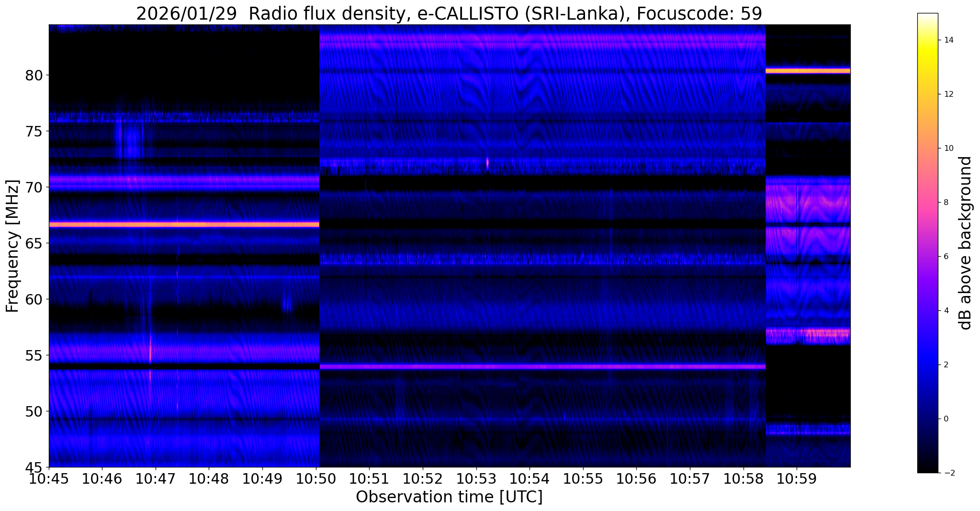The width and height of the screenshot is (980, 511).
Task: Click the plot title text at top
Action: click(449, 13)
